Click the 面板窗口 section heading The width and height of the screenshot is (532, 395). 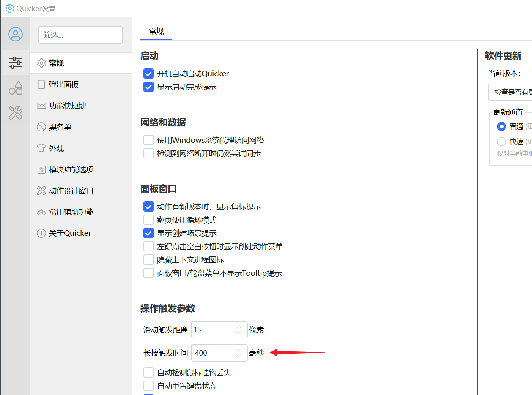159,189
